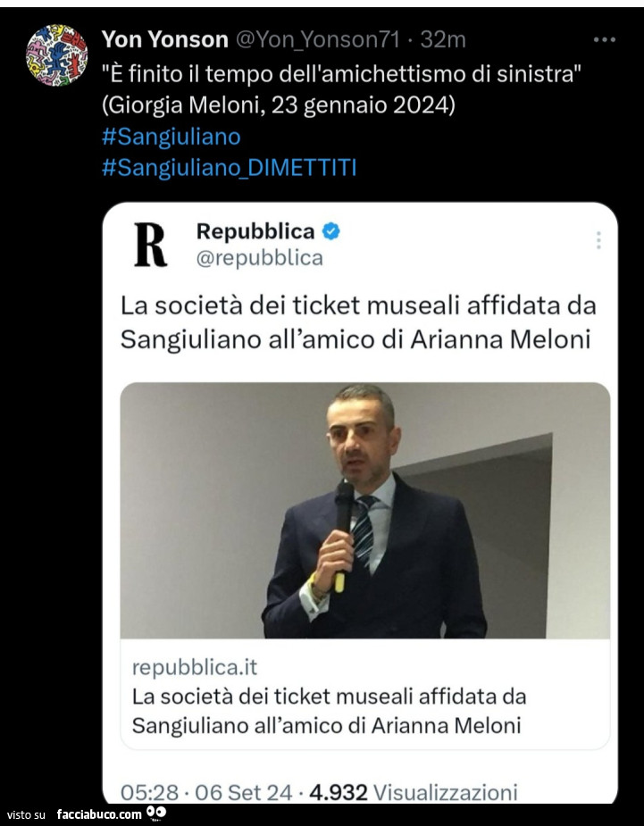This screenshot has width=644, height=826.
Task: Click the repubblica.it domain link
Action: click(195, 667)
